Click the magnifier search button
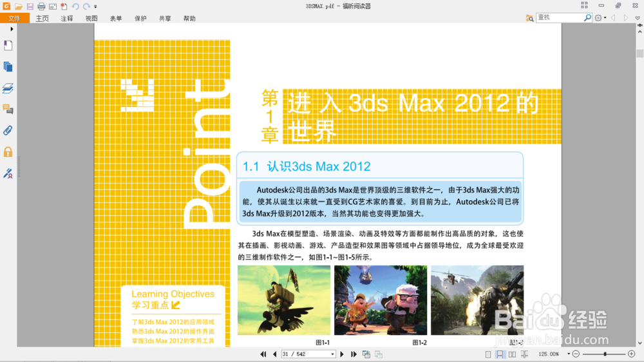This screenshot has width=644, height=362. tap(588, 17)
